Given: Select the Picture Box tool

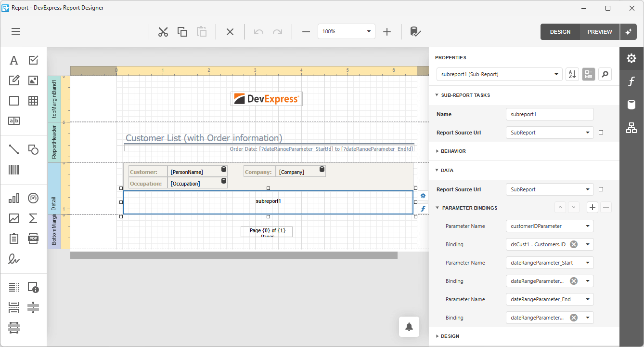Looking at the screenshot, I should pyautogui.click(x=33, y=80).
